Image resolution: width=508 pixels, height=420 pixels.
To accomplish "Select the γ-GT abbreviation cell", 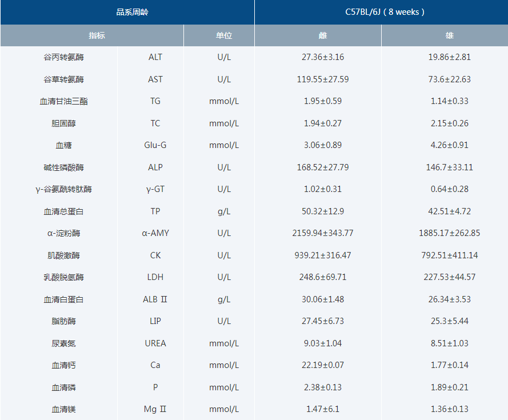I will [x=155, y=189].
